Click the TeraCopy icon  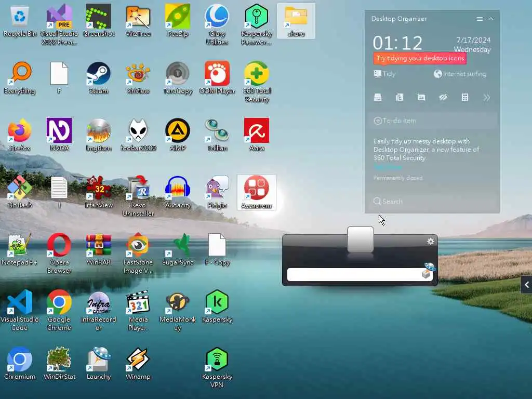(178, 78)
